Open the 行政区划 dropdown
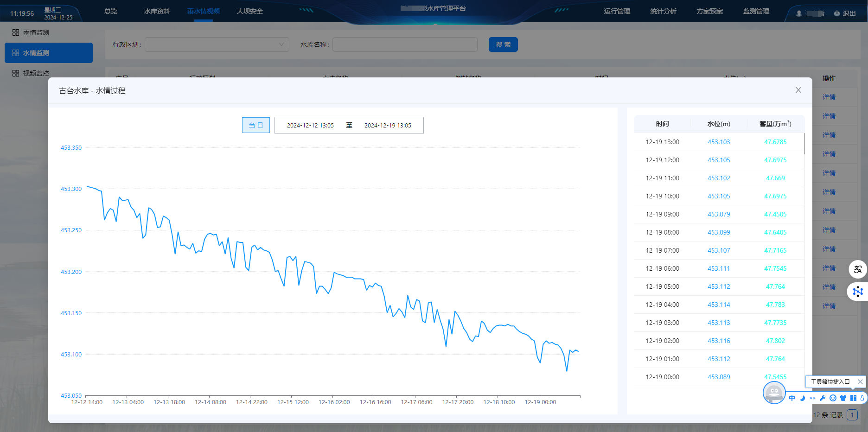Viewport: 868px width, 432px height. (x=217, y=44)
